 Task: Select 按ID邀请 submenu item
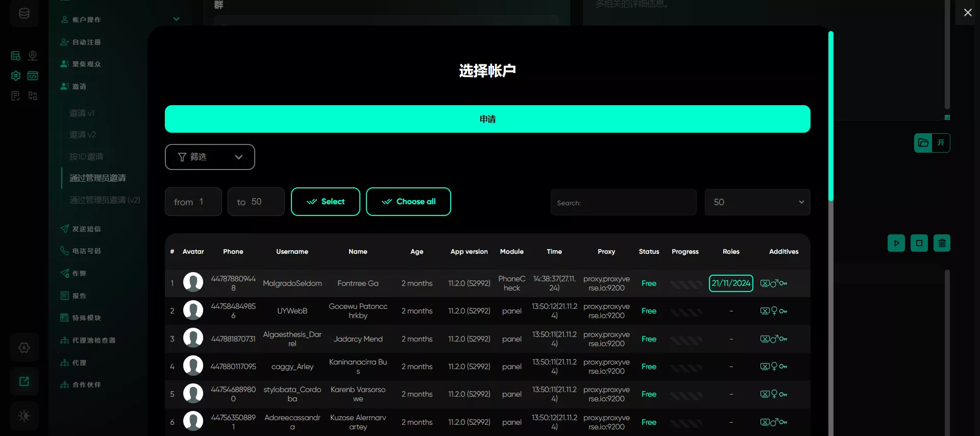point(86,156)
